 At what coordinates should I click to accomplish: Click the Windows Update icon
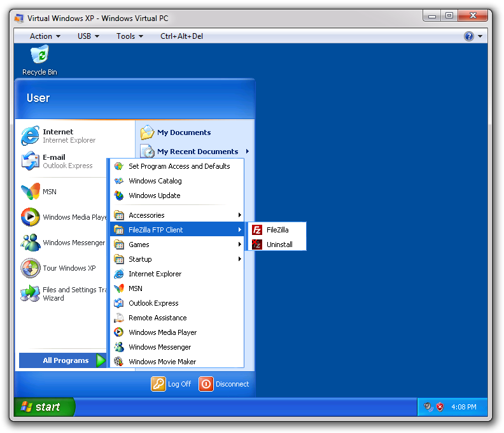pos(119,195)
